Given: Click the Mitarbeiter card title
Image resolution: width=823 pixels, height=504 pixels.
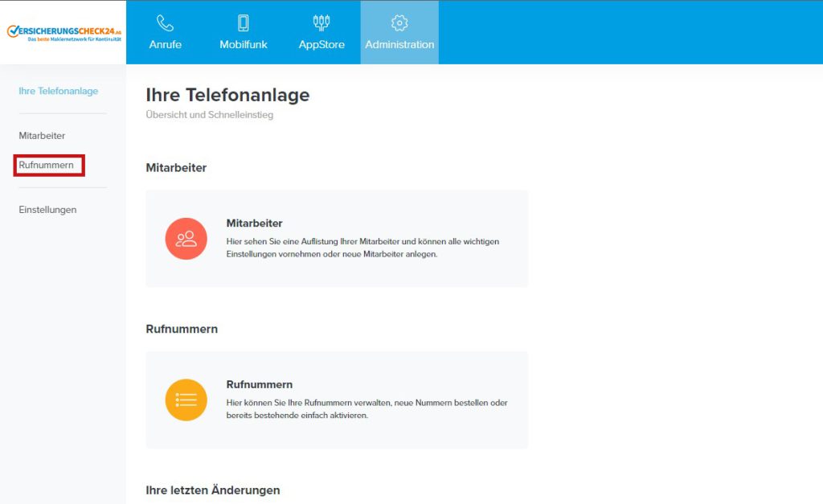Looking at the screenshot, I should 254,223.
